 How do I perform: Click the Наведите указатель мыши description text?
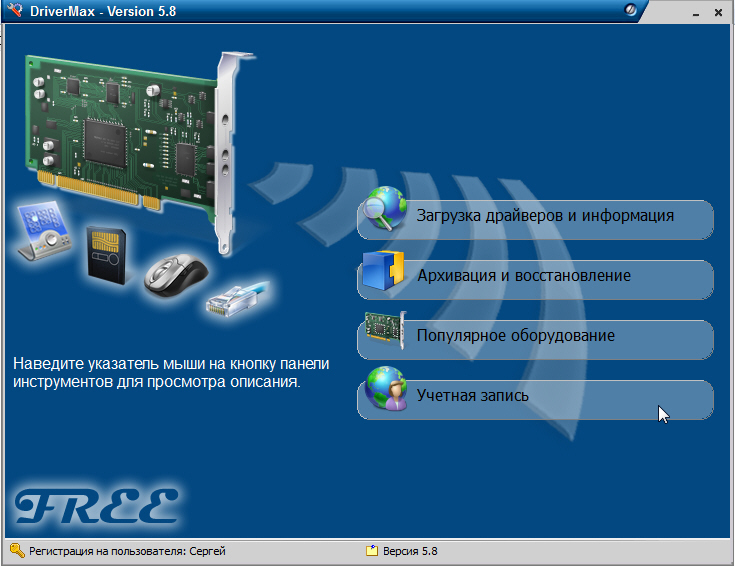click(171, 373)
